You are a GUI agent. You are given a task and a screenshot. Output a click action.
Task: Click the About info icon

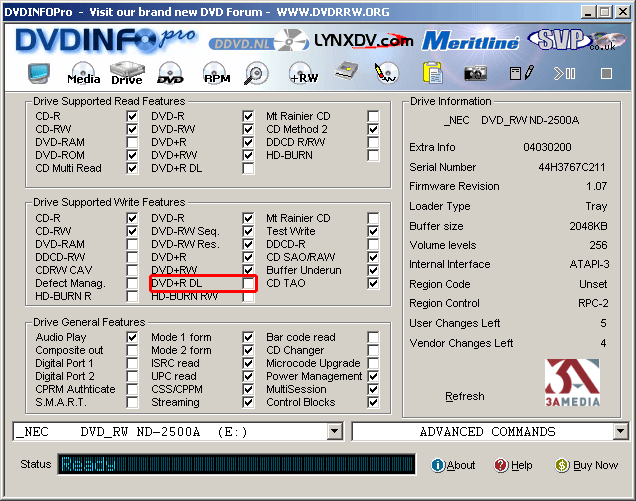point(438,465)
